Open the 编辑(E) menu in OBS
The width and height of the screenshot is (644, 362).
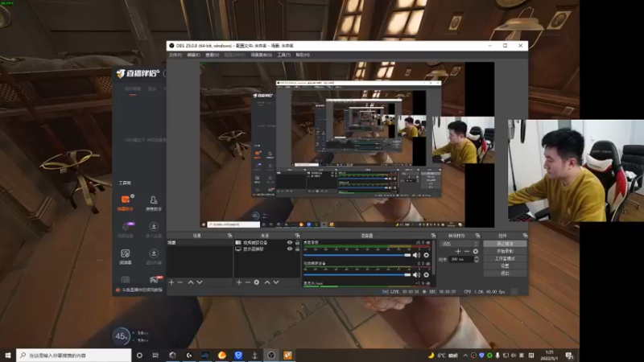(x=193, y=55)
